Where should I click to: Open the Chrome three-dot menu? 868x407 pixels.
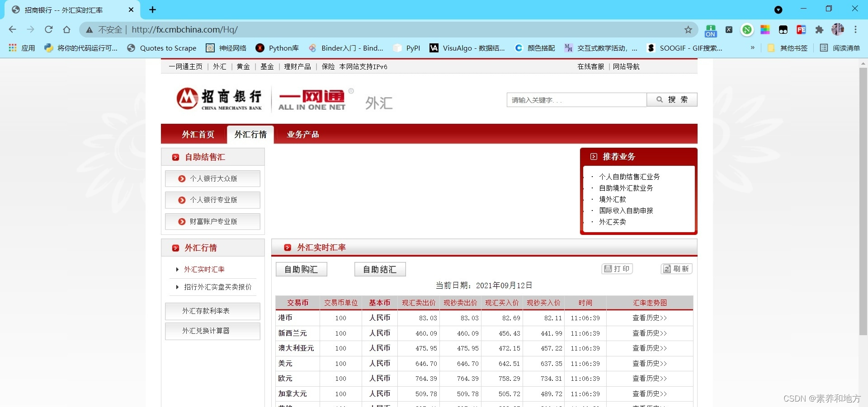click(855, 29)
